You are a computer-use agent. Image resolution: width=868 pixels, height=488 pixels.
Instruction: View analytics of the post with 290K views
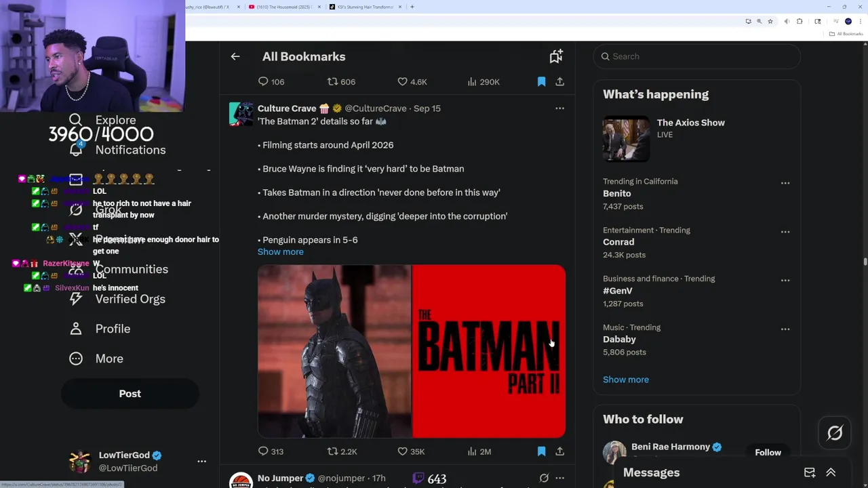(483, 81)
